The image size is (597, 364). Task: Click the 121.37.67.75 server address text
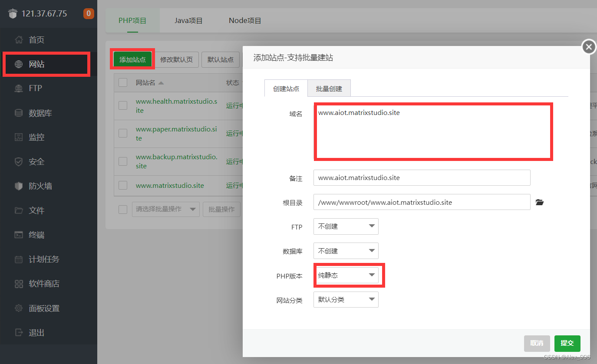click(x=44, y=13)
